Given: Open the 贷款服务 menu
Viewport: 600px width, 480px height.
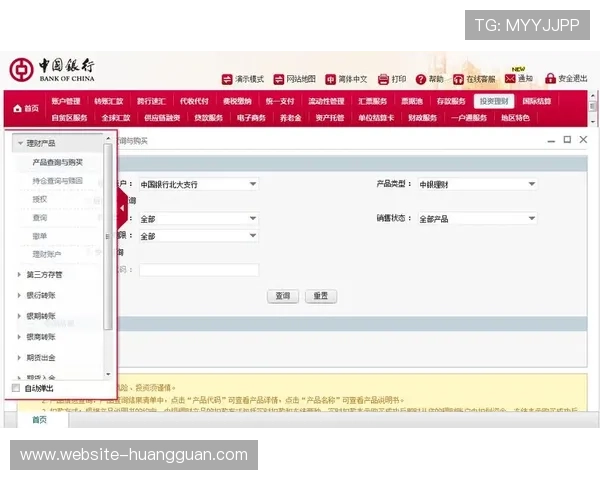Looking at the screenshot, I should [209, 118].
